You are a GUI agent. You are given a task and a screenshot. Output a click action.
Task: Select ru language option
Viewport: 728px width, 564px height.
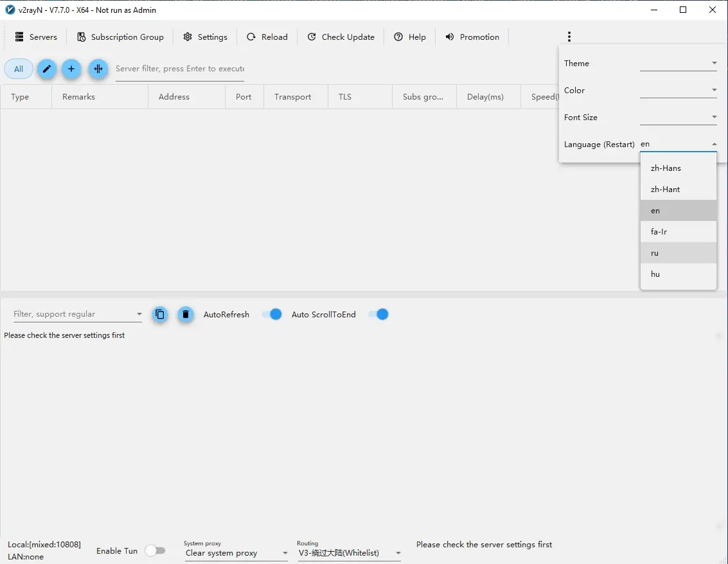679,253
